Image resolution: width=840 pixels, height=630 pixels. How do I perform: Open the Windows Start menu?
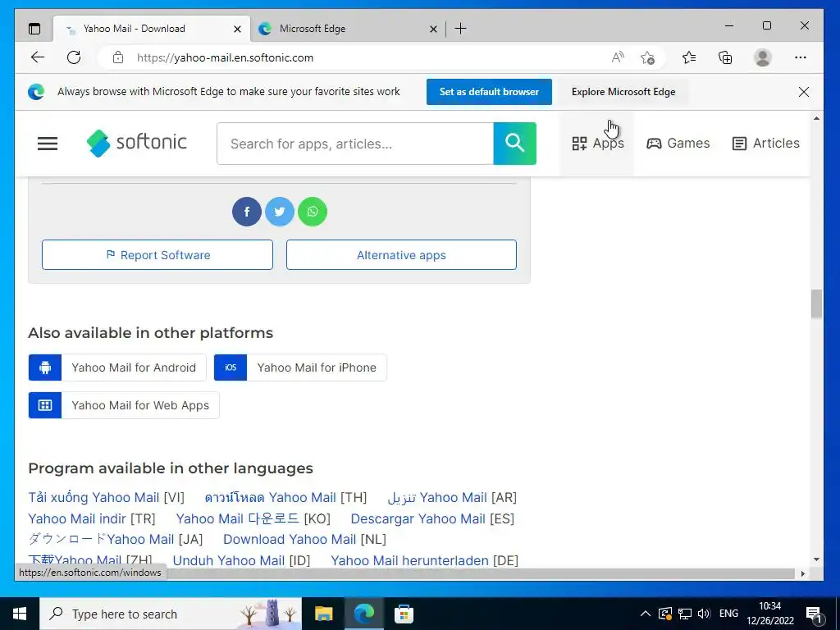pyautogui.click(x=20, y=614)
